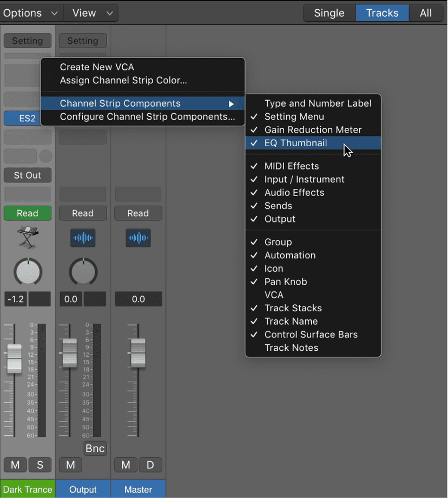Viewport: 448px width, 498px height.
Task: Toggle Track Stacks component
Action: point(313,308)
